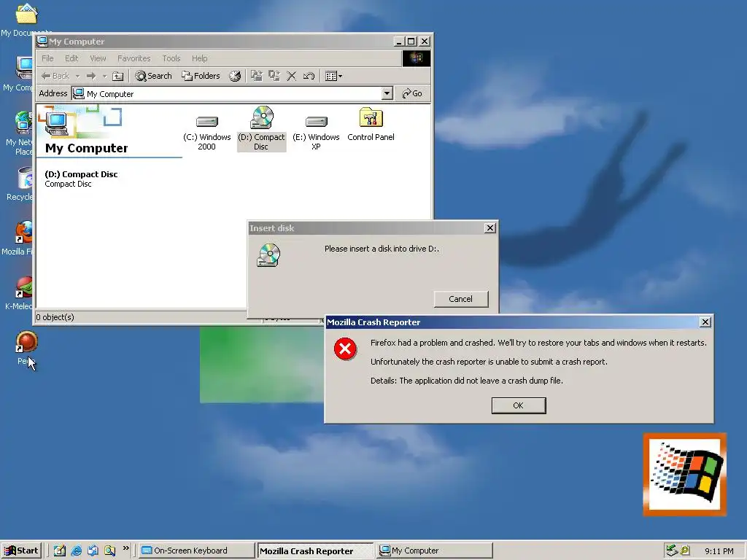Click the Delete X toolbar icon
747x560 pixels.
point(292,76)
